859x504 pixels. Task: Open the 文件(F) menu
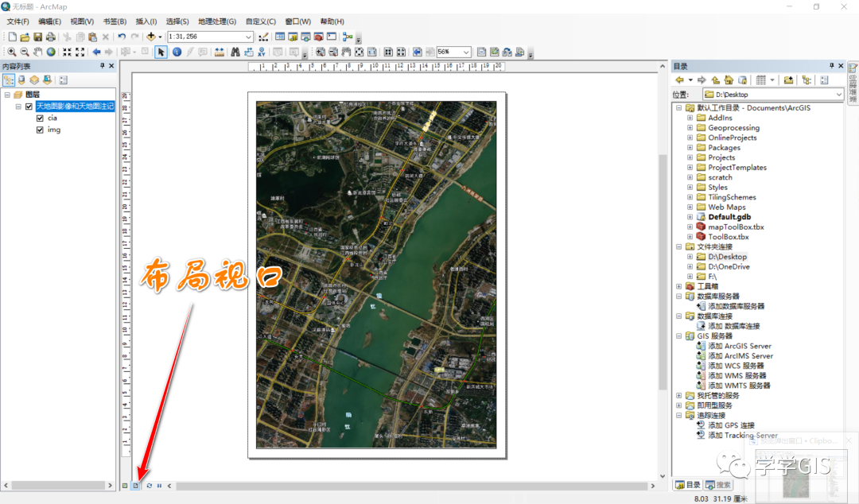(17, 21)
